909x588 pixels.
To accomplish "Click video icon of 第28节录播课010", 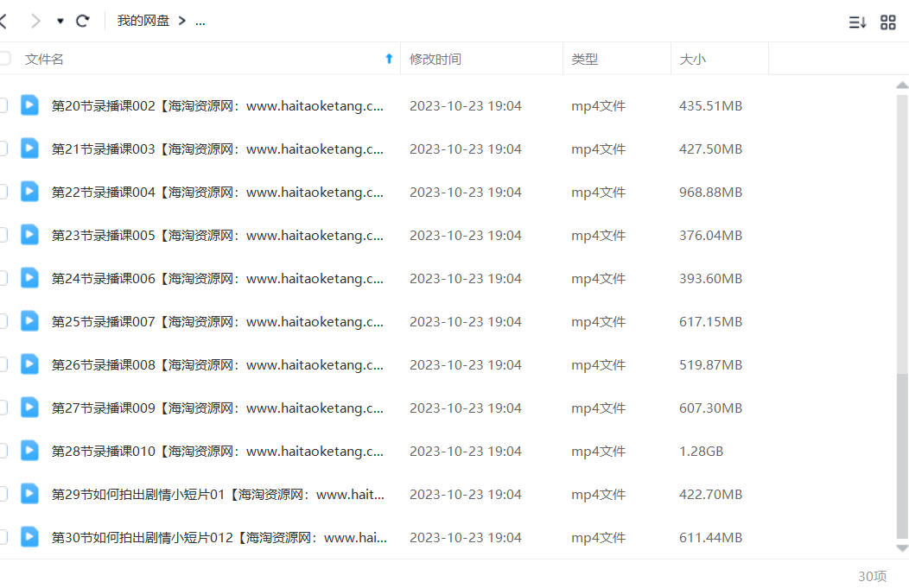I will click(x=29, y=451).
